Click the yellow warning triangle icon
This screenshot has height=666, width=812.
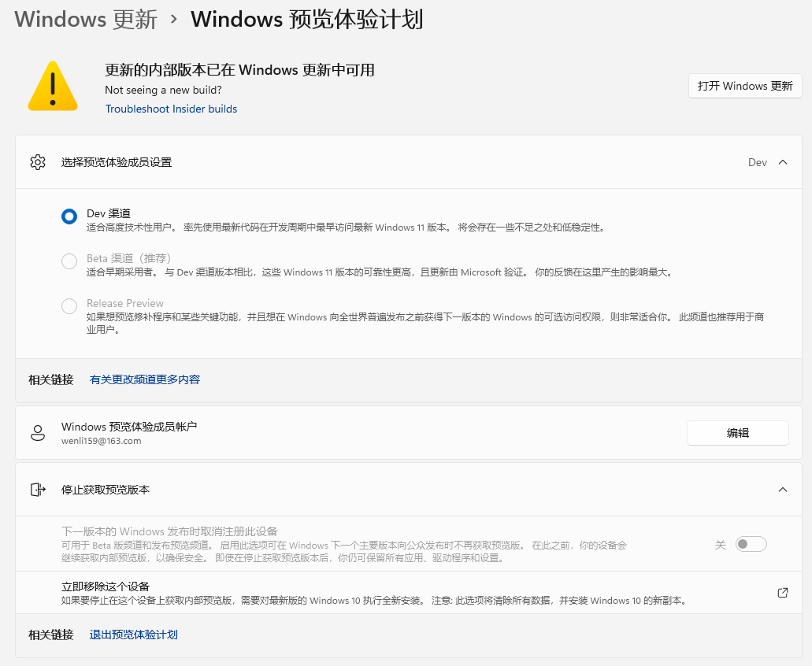pos(52,87)
